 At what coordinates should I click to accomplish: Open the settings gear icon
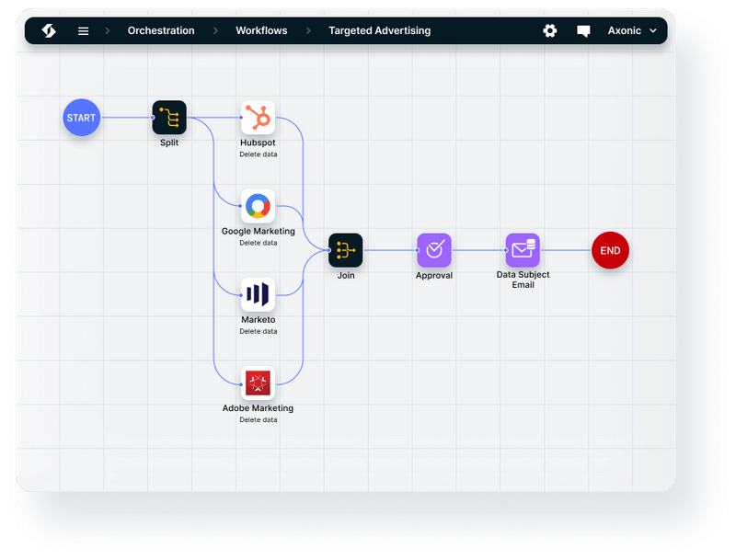tap(550, 30)
